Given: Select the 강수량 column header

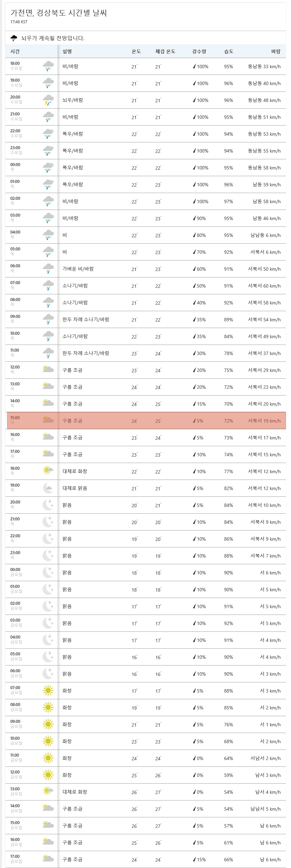Looking at the screenshot, I should pos(199,51).
